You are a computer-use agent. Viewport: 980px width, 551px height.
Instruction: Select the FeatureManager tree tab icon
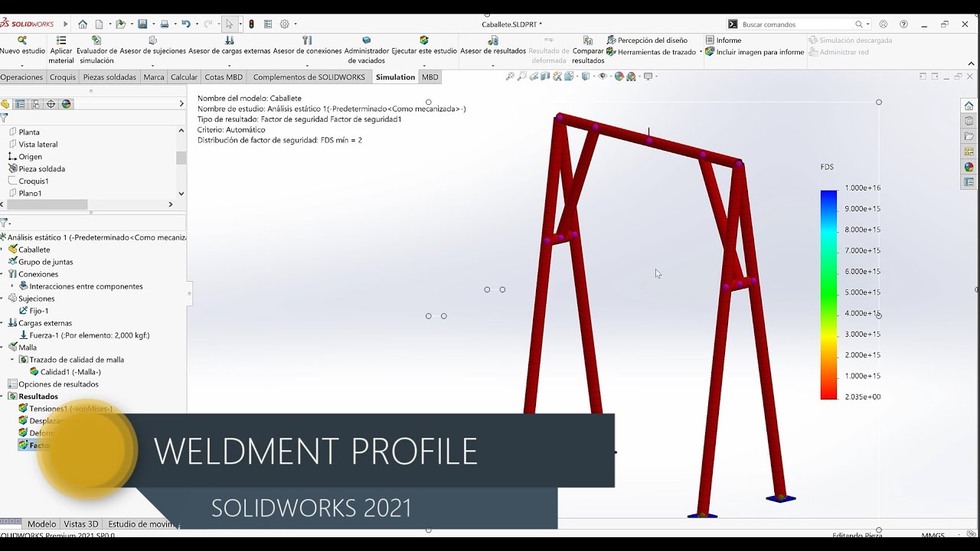tap(5, 104)
